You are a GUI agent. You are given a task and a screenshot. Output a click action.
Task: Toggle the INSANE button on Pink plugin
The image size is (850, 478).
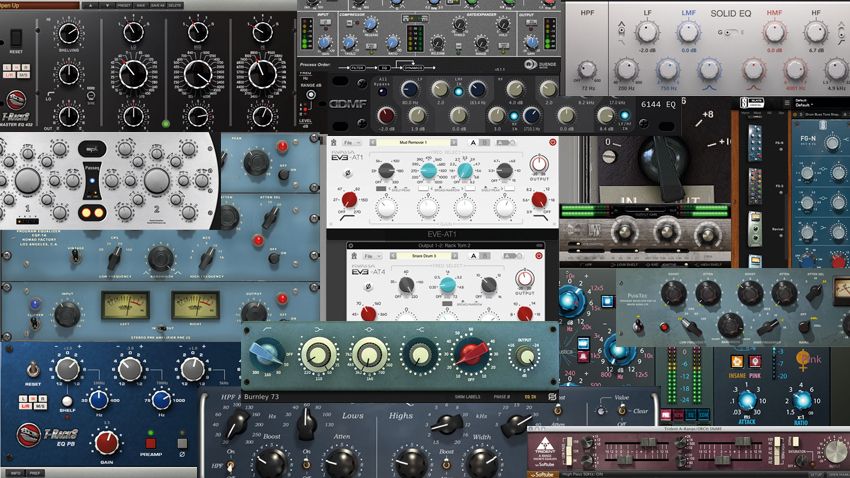pos(737,361)
